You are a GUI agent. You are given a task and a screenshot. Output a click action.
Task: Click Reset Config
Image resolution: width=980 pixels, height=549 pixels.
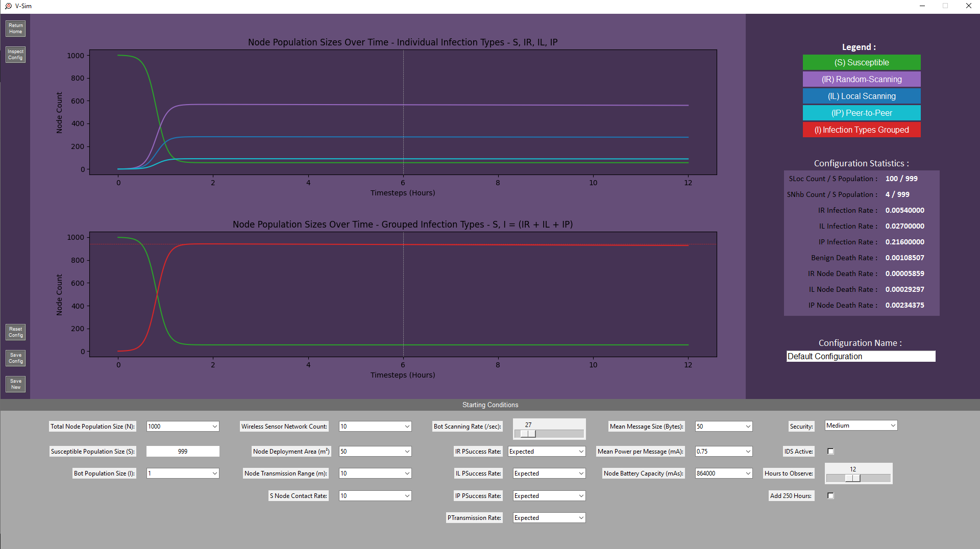(15, 332)
